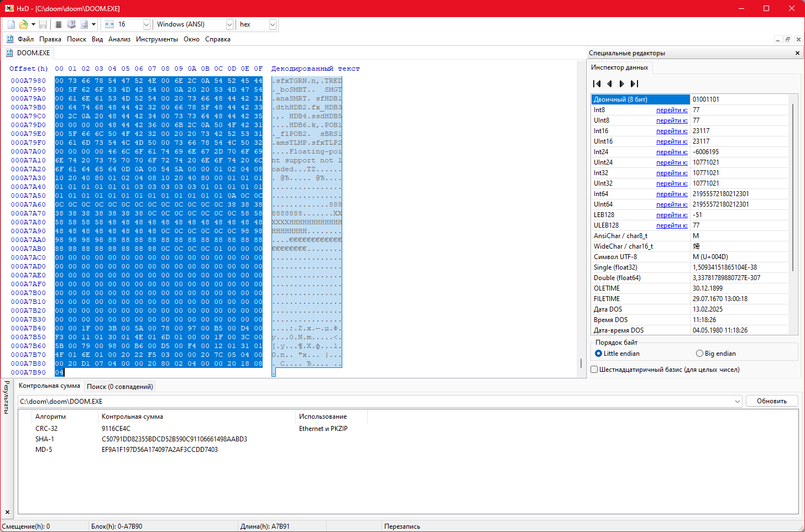The image size is (805, 532).
Task: Switch to Контрольная сумма results tab
Action: click(x=49, y=386)
